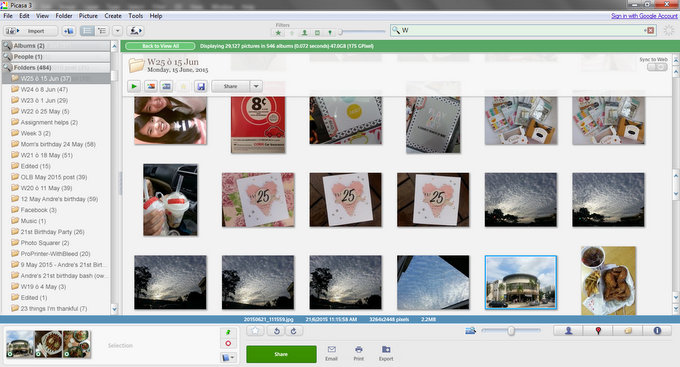Click the thumbnail size icon beside slider
Viewport: 680px width, 367px height.
pos(470,331)
